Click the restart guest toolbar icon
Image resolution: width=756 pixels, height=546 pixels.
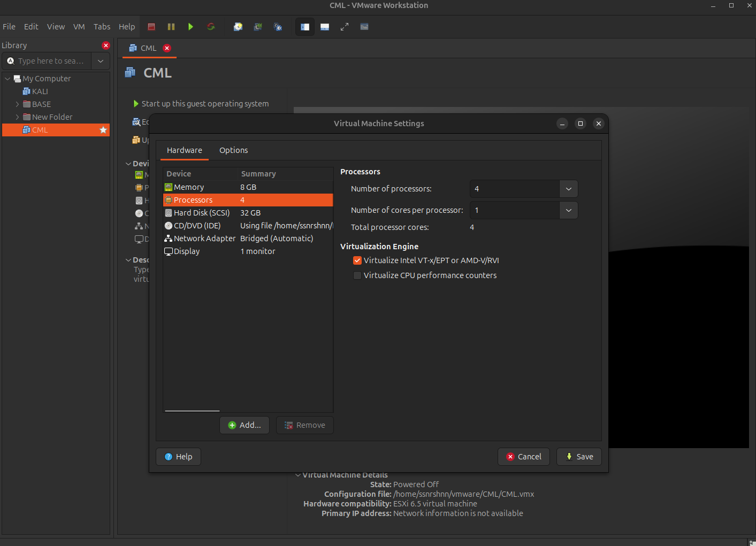click(211, 27)
